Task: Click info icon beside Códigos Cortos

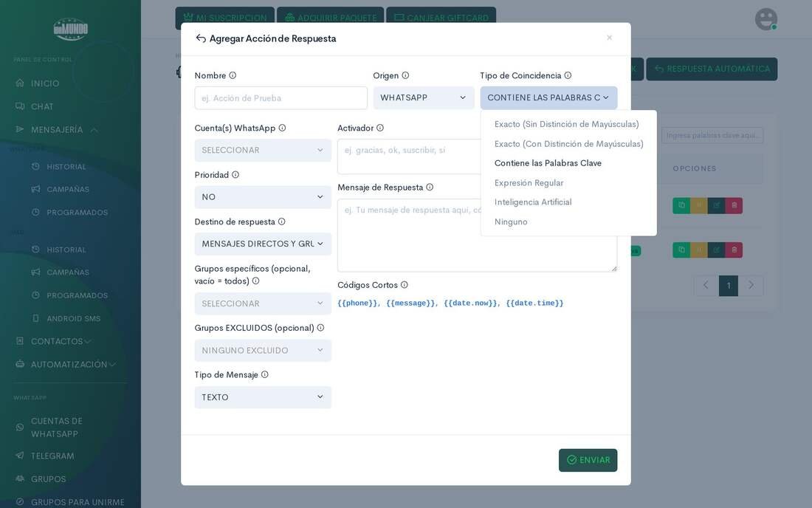Action: (x=405, y=284)
